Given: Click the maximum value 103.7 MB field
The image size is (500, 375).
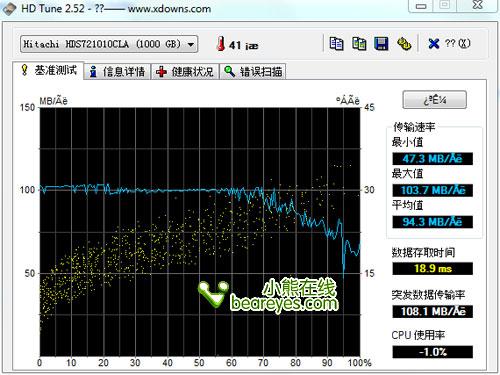Looking at the screenshot, I should pos(432,190).
